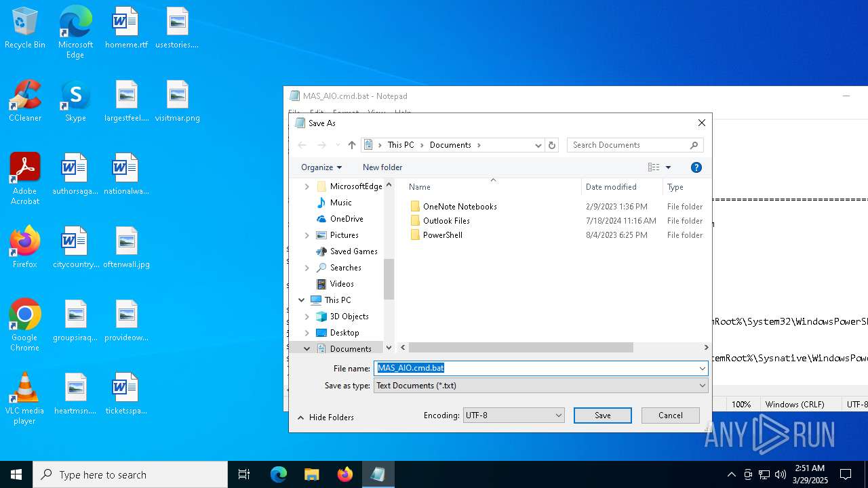
Task: Expand the Pictures tree node
Action: pos(307,235)
